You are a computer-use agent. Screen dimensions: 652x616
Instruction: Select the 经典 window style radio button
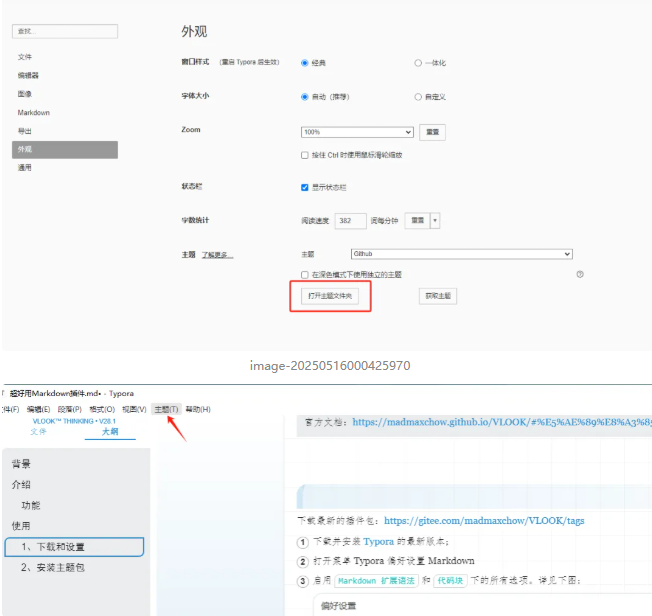coord(304,63)
